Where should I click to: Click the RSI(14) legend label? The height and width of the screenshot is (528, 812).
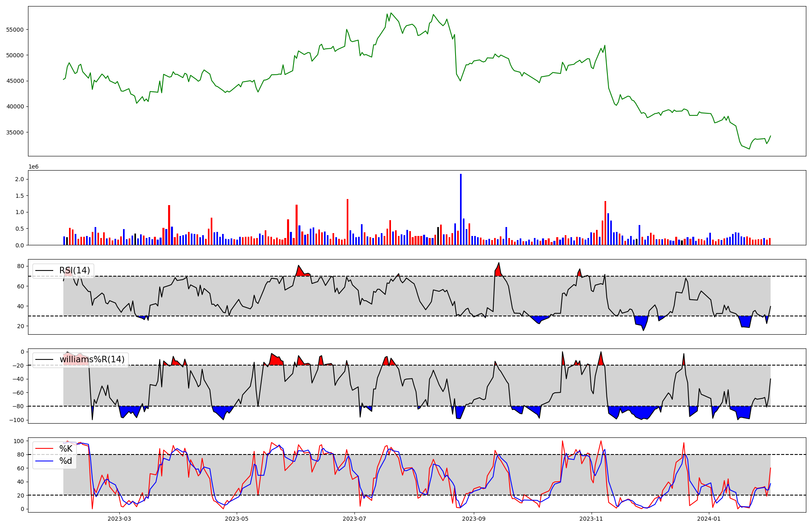pyautogui.click(x=75, y=270)
